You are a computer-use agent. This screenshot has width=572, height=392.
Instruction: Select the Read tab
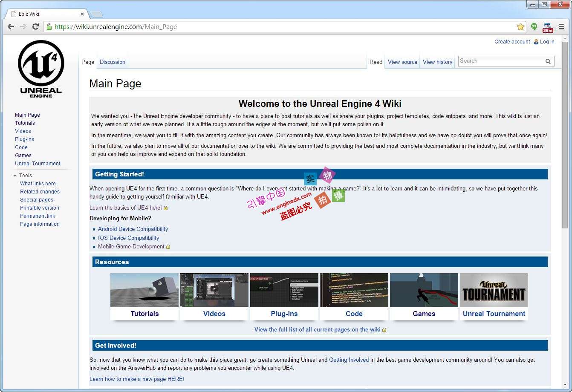coord(376,62)
